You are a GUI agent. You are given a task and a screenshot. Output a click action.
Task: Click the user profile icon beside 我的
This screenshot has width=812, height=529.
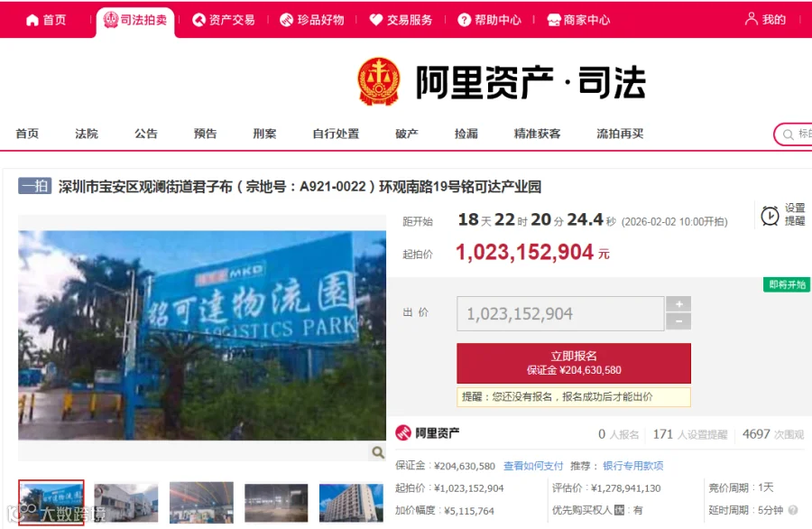(x=752, y=19)
